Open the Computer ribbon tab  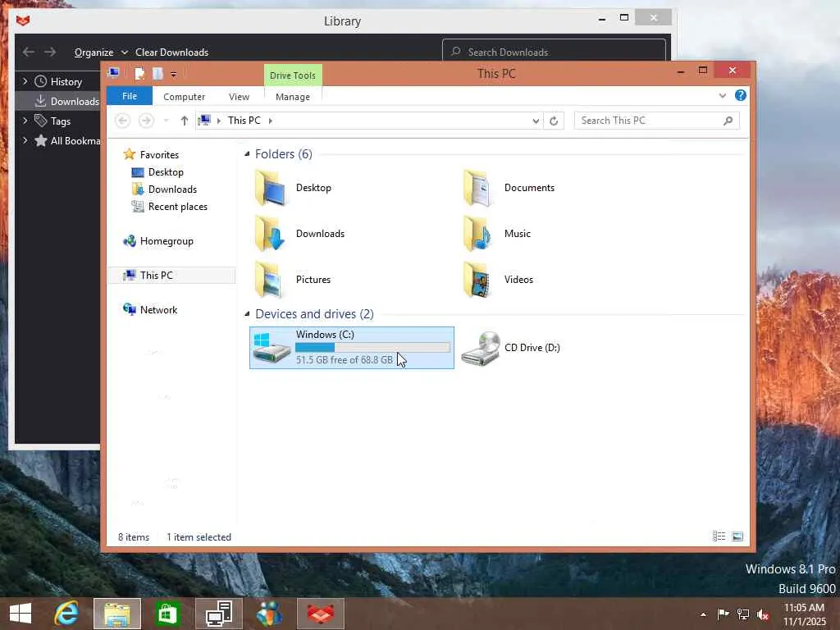(185, 97)
